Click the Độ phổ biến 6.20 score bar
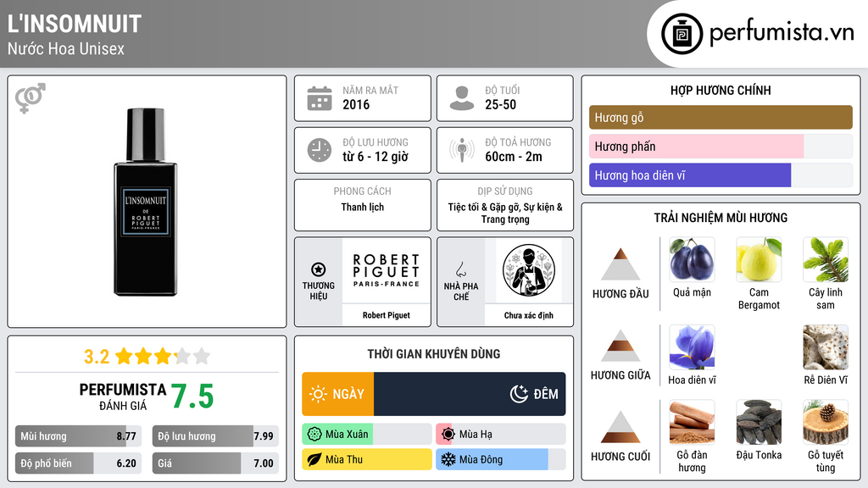This screenshot has height=488, width=868. (78, 463)
